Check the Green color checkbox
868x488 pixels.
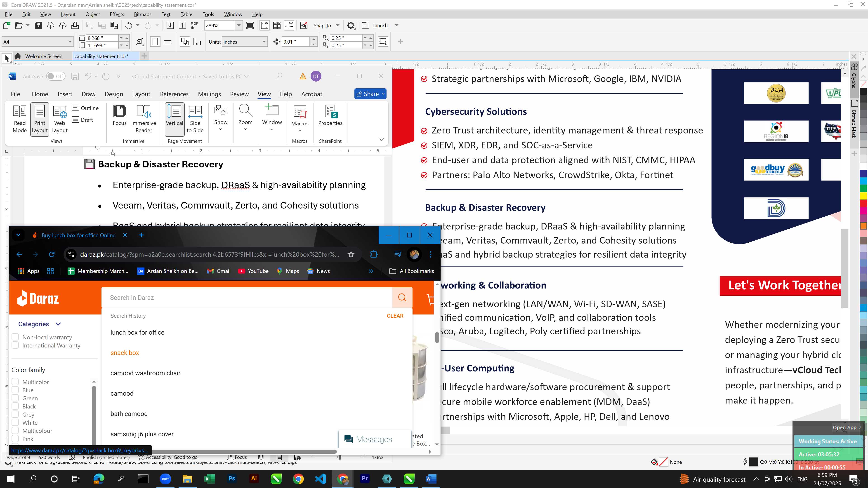[x=15, y=398]
